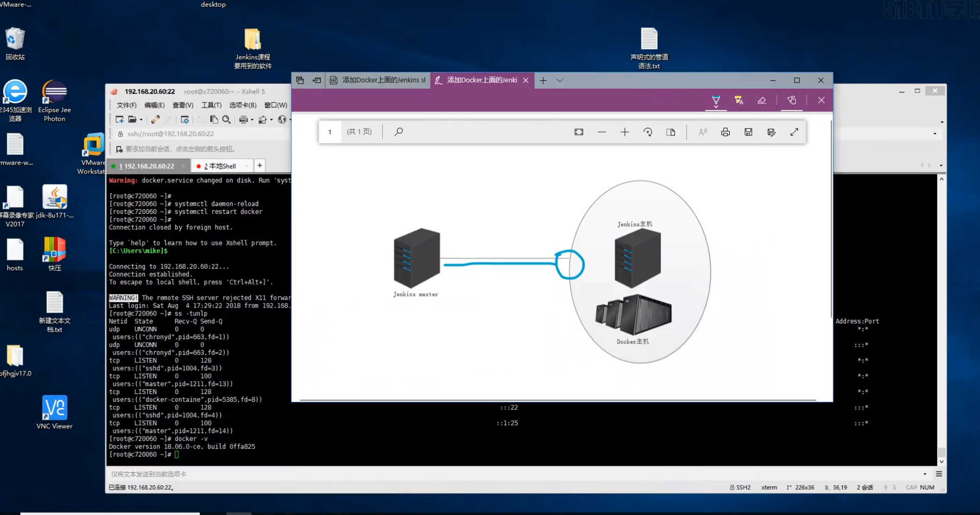Switch to first Edge tab 添加Docker上面的Jenkins sl
The image size is (980, 515).
click(378, 80)
